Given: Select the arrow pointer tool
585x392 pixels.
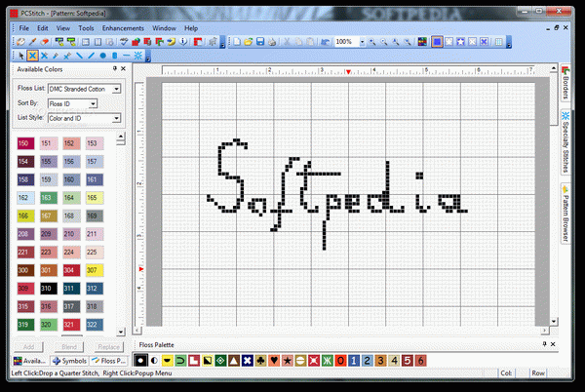Looking at the screenshot, I should pos(20,56).
